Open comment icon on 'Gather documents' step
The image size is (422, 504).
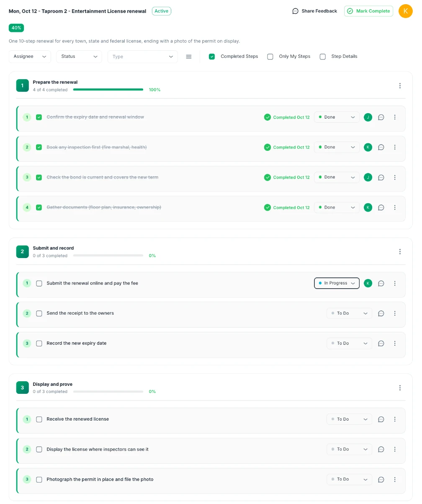coord(381,207)
